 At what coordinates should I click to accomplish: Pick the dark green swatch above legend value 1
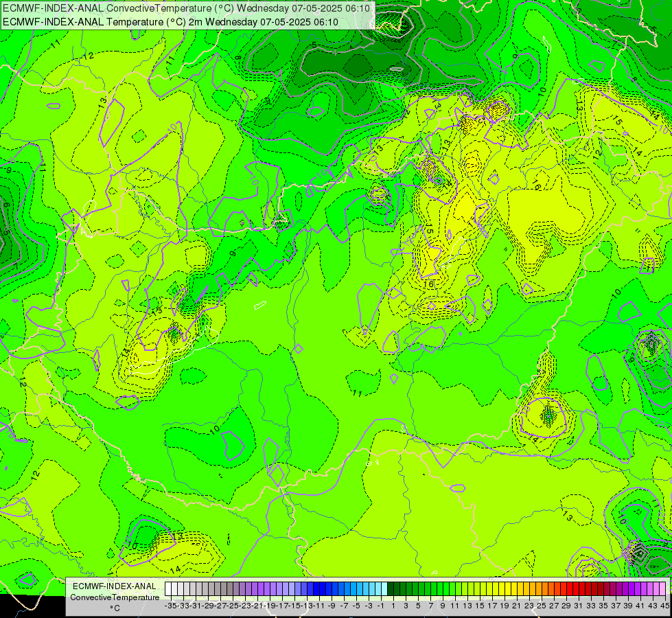pyautogui.click(x=391, y=588)
